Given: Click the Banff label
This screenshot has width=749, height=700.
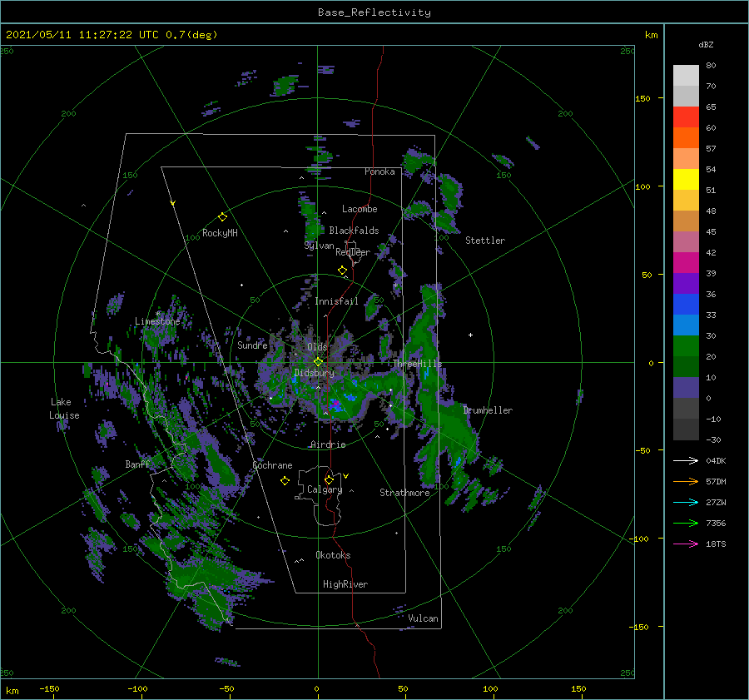Looking at the screenshot, I should 137,464.
